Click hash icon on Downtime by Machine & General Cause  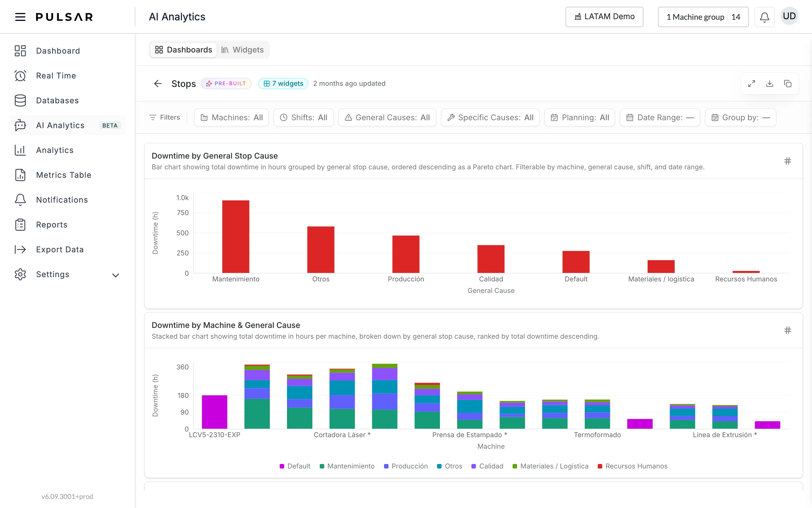click(x=787, y=330)
